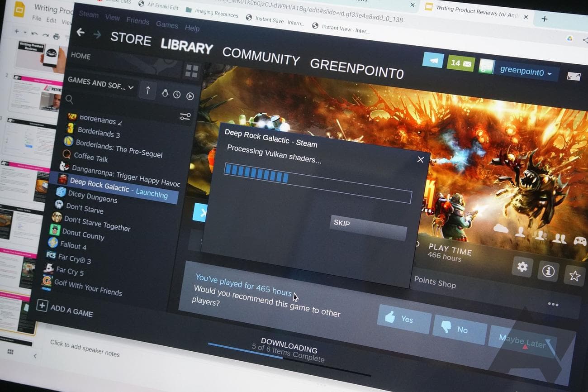Image resolution: width=588 pixels, height=392 pixels.
Task: Open the Friends menu in Steam
Action: coord(138,21)
